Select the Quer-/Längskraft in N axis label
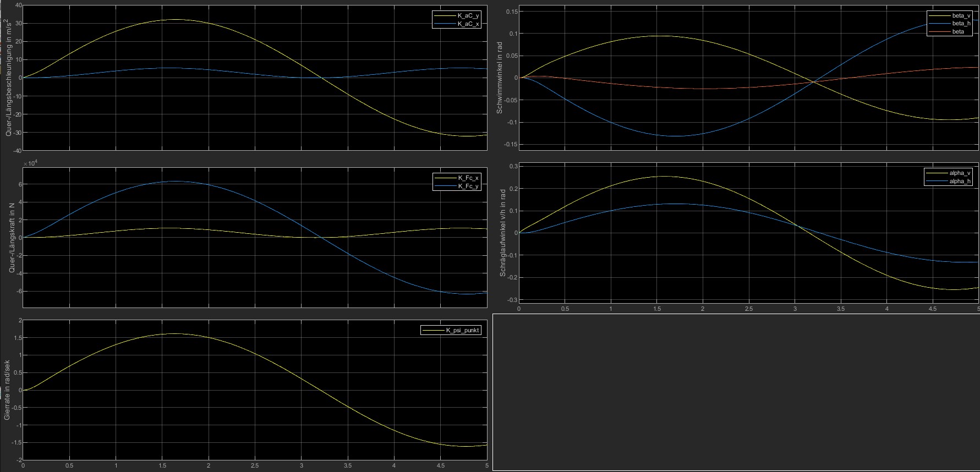 (11, 238)
